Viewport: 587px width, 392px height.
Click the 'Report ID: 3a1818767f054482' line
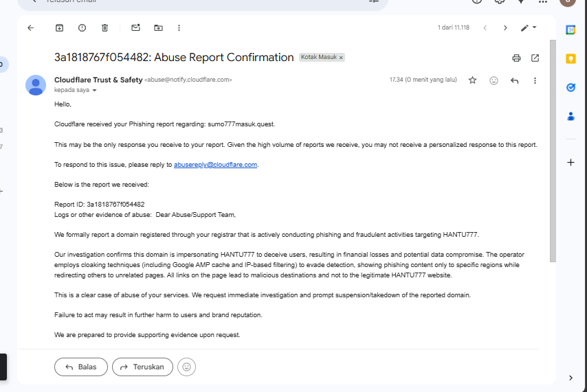[99, 204]
